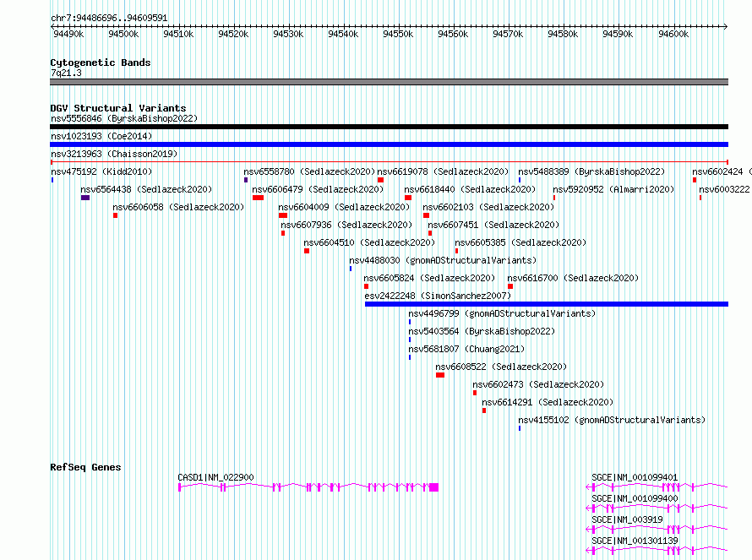Select the nsv6618440 red variant marker

click(408, 198)
